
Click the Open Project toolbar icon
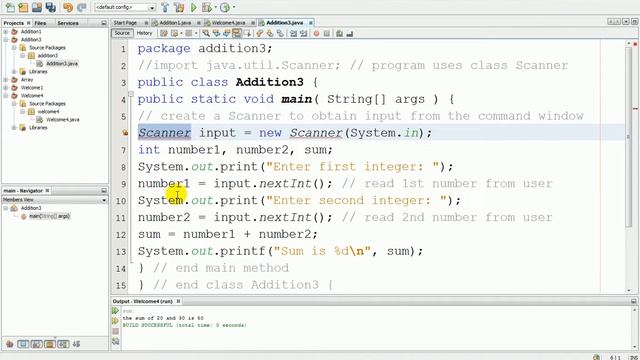[x=37, y=7]
